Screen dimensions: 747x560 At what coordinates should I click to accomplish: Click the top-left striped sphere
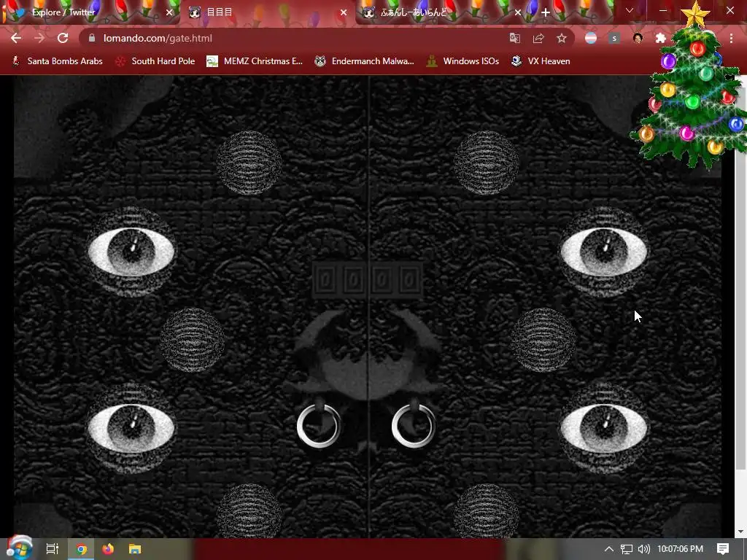(x=249, y=163)
